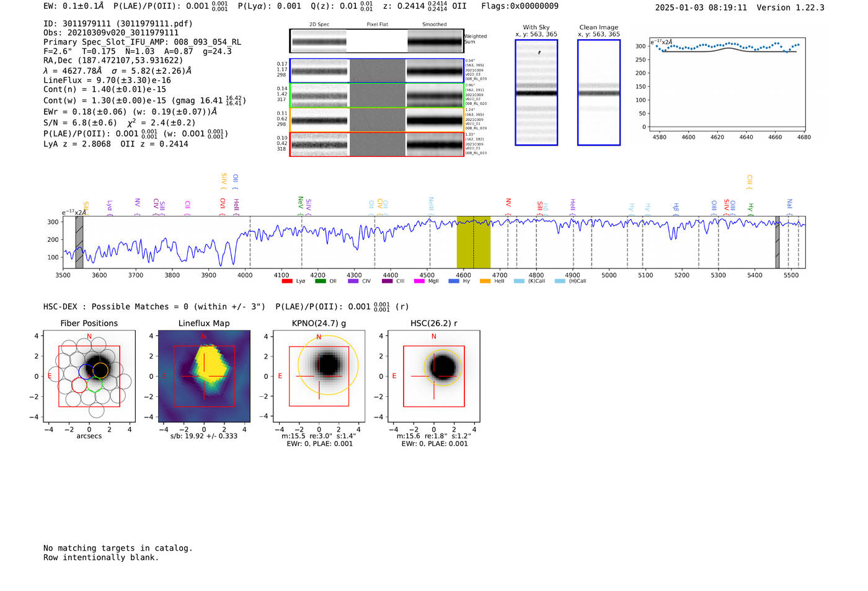Select the orange HeII legend swatch
This screenshot has width=868, height=591.
[x=485, y=282]
